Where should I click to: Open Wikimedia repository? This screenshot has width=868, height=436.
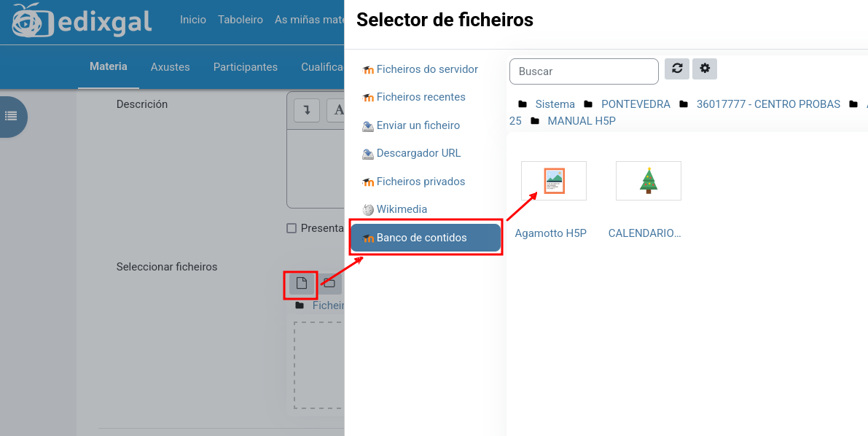click(x=401, y=209)
